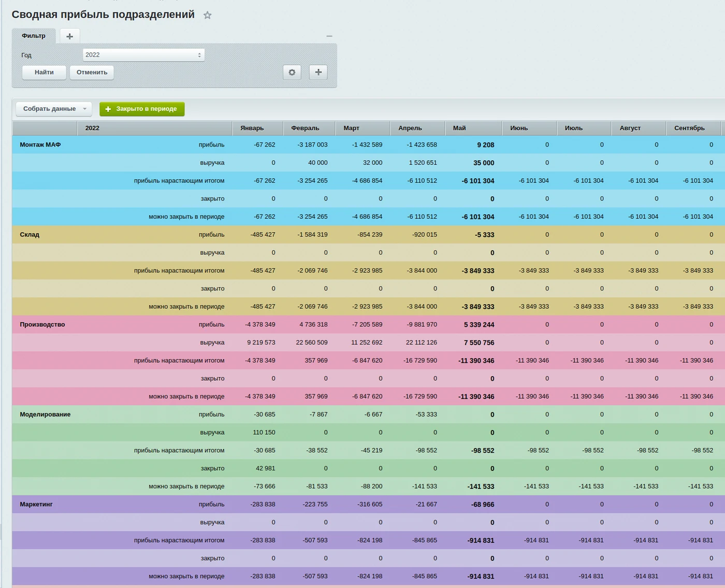Select the Производство department row
Viewport: 725px width, 588px height.
pyautogui.click(x=368, y=324)
